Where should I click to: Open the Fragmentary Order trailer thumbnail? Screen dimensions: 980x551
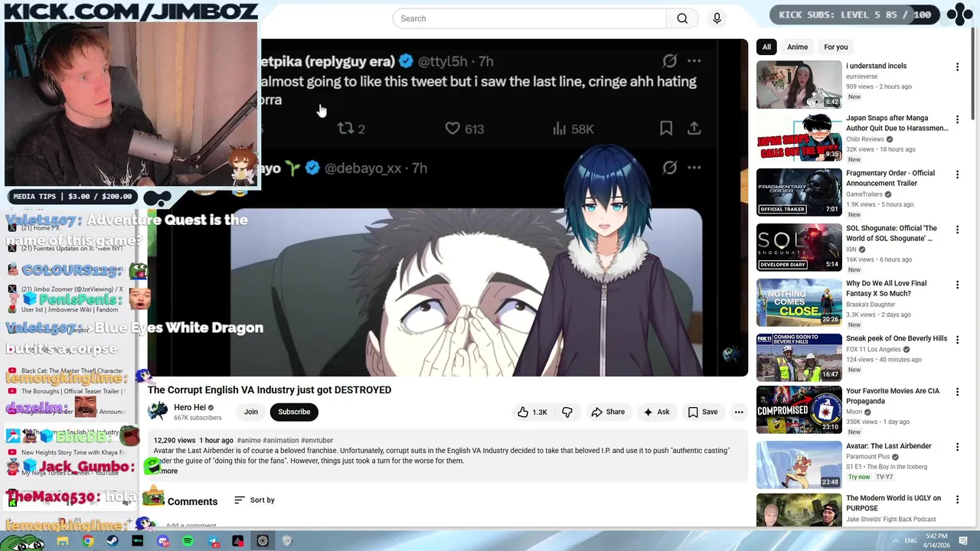(x=799, y=193)
